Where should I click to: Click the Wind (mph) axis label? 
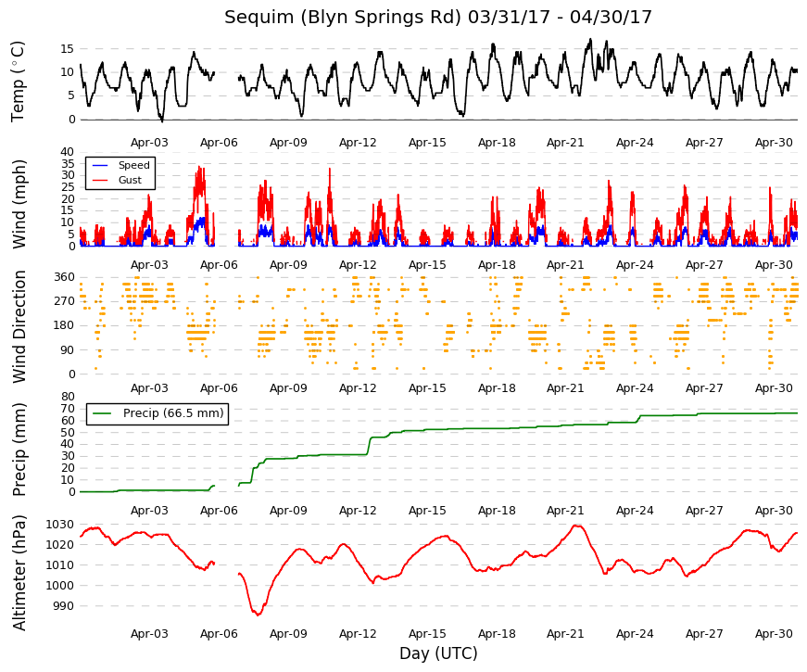tap(19, 204)
